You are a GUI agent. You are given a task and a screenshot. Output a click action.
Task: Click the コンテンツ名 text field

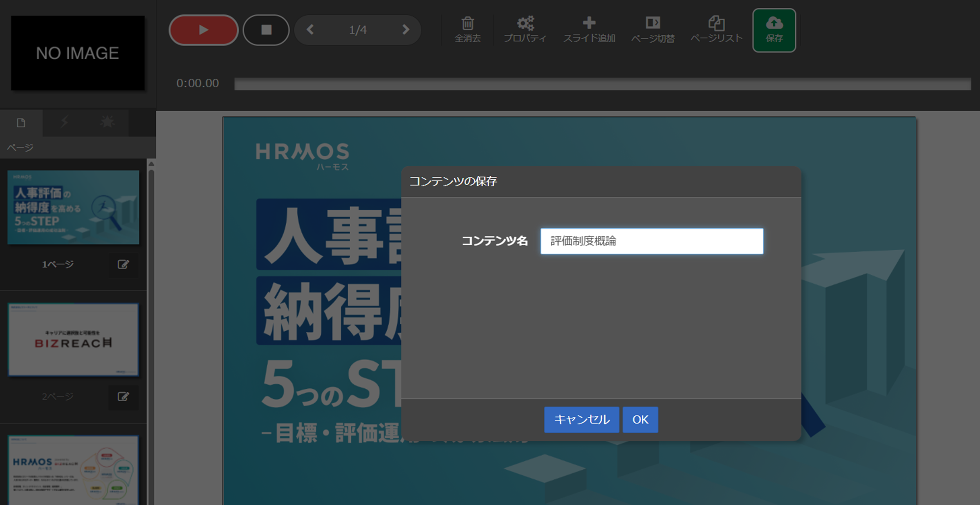point(651,241)
